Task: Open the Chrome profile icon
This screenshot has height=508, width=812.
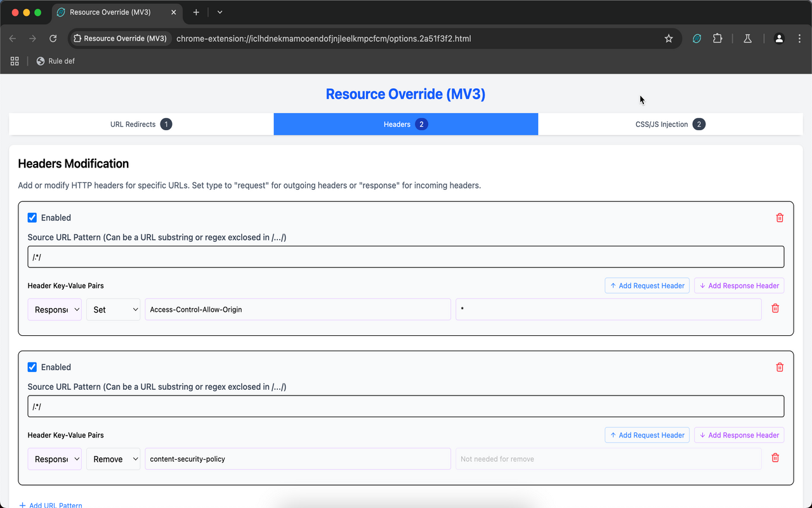Action: tap(779, 38)
